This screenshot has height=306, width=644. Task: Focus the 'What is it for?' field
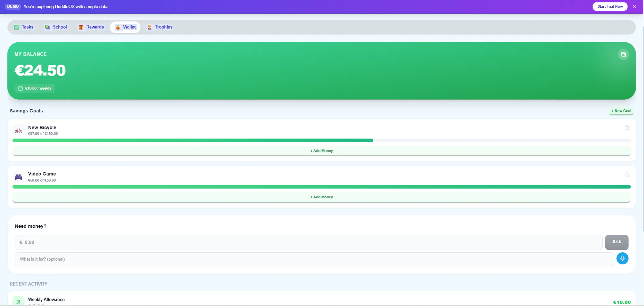314,259
